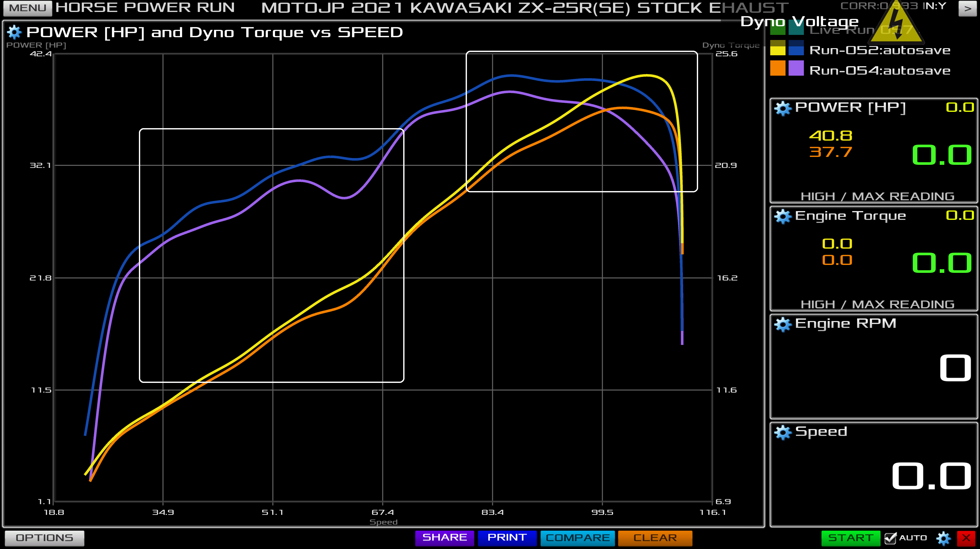Open gear settings of Speed panel
This screenshot has width=980, height=549.
pyautogui.click(x=782, y=432)
